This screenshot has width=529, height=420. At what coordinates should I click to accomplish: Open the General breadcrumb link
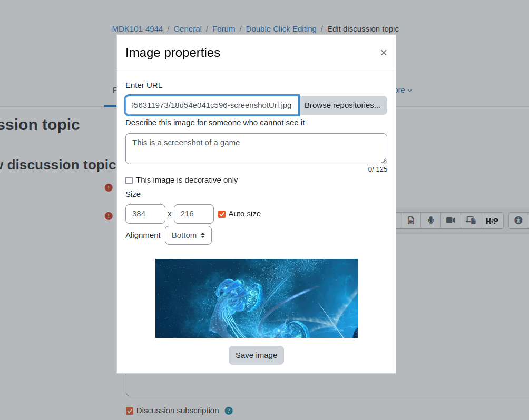click(x=188, y=29)
